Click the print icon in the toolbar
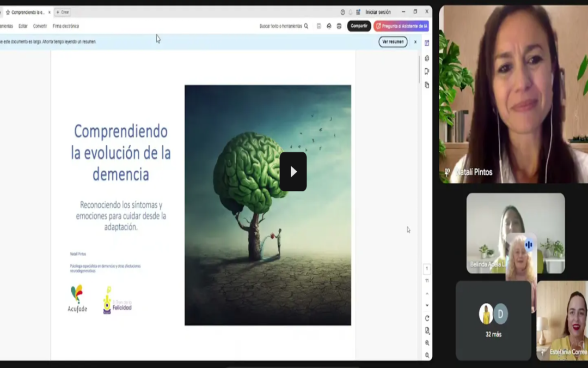588x368 pixels. click(338, 26)
